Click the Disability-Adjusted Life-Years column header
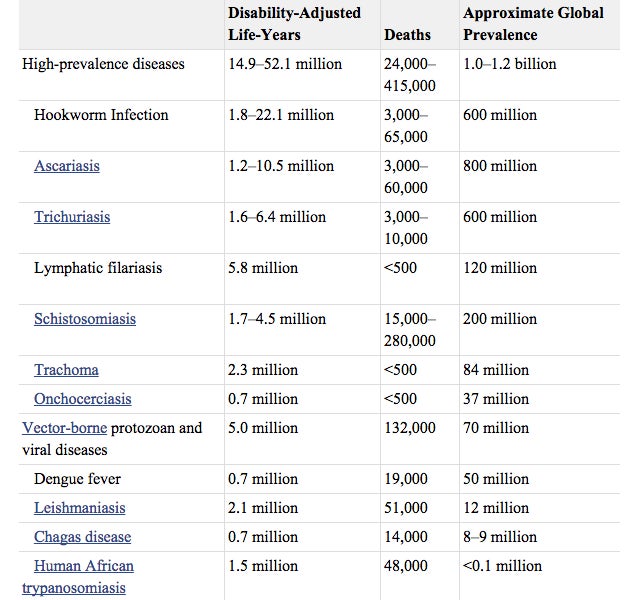Screen dimensions: 640x600 [x=294, y=24]
